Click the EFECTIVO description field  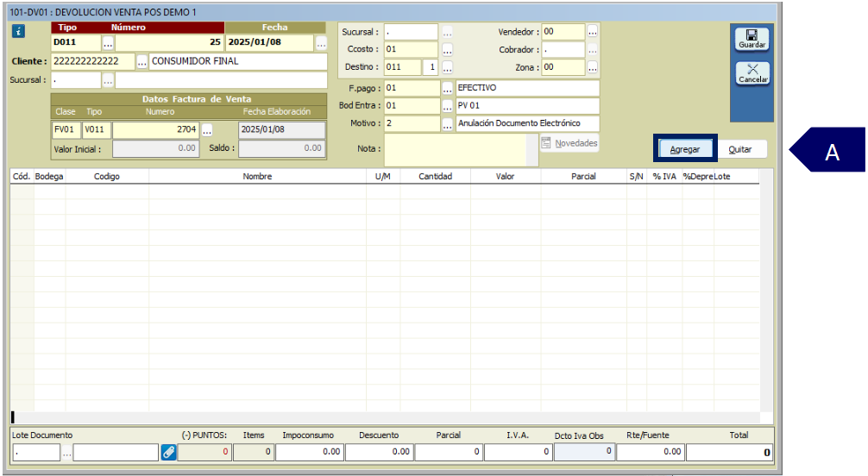527,88
